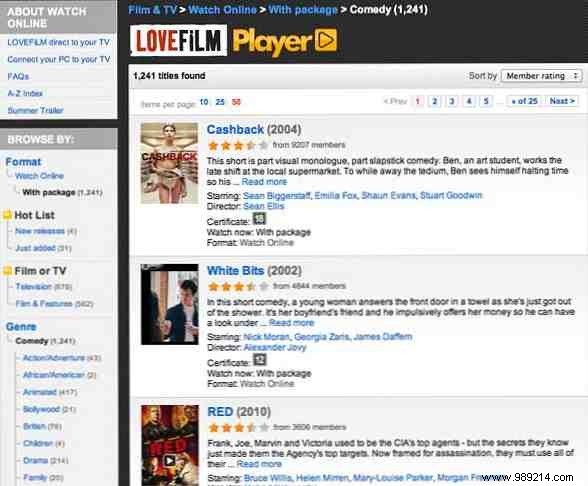Open Connect your PC to your TV link
The image size is (588, 486).
click(x=59, y=59)
